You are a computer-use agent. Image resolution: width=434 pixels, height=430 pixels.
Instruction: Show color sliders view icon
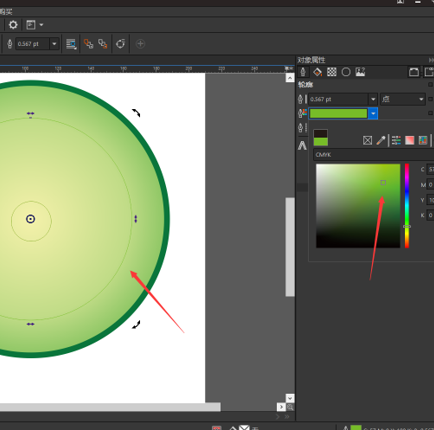coord(396,140)
